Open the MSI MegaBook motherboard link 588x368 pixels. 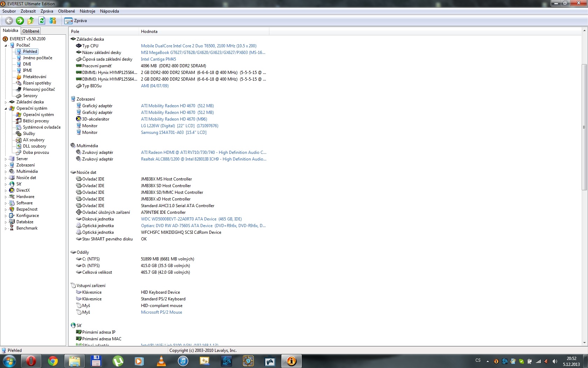point(203,53)
